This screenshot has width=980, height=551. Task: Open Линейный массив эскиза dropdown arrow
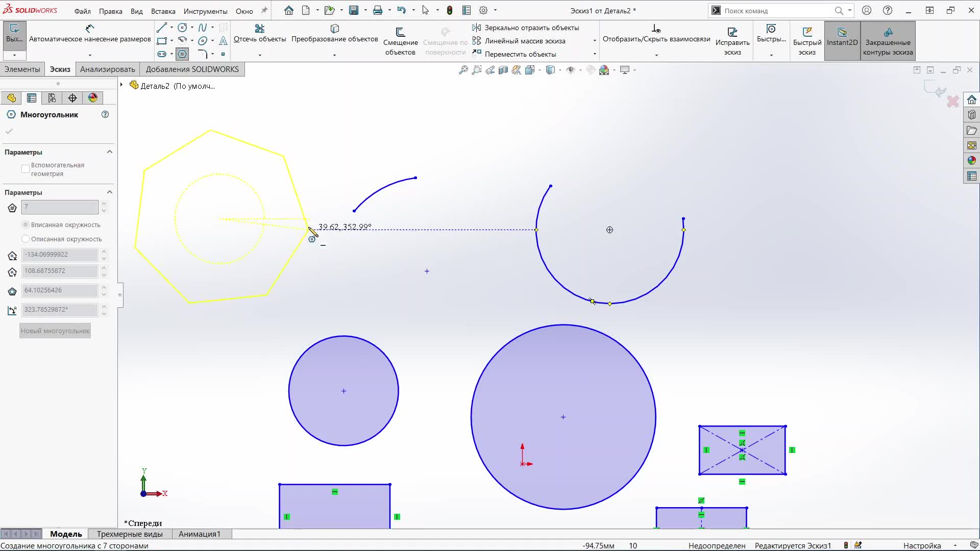[x=595, y=41]
